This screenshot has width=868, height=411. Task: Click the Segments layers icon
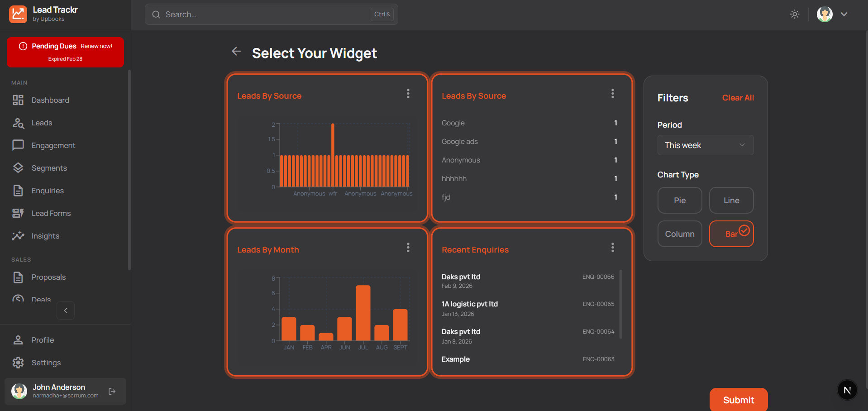(x=18, y=167)
